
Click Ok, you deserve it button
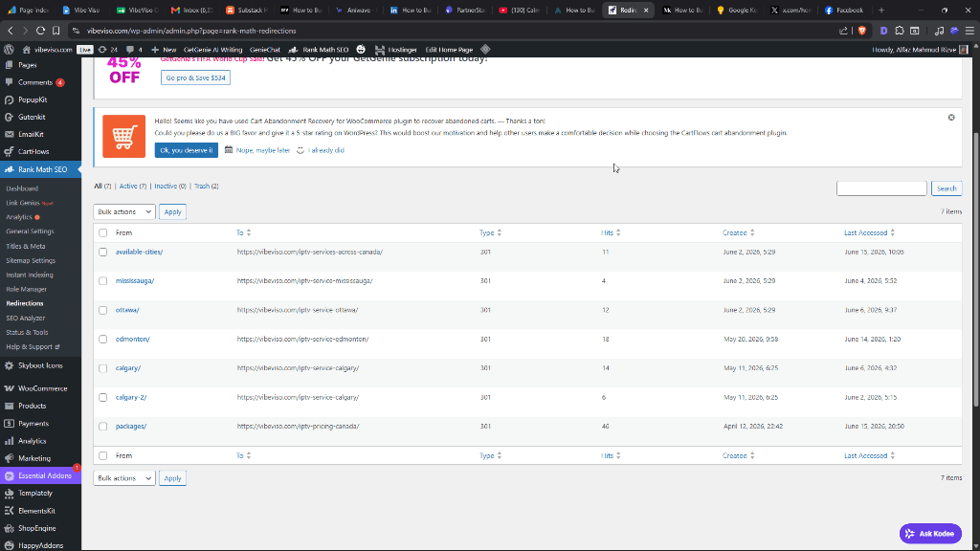187,150
